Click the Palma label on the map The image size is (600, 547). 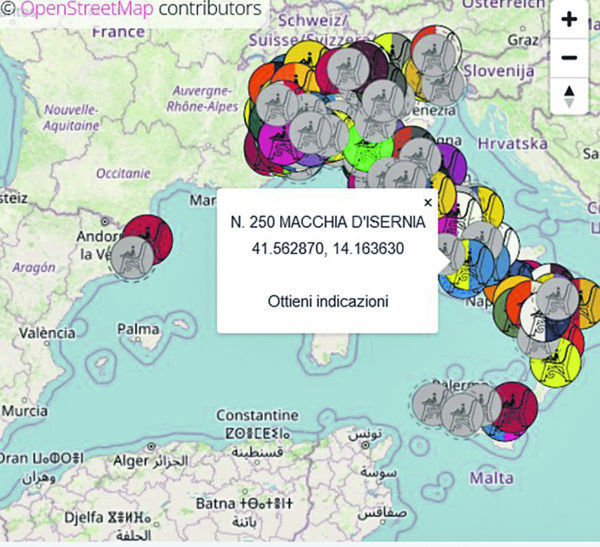point(137,328)
